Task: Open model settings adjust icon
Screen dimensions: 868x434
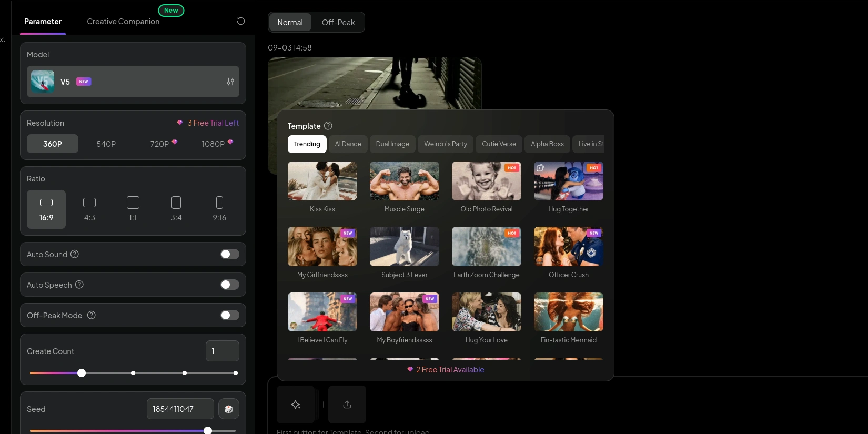Action: click(230, 82)
